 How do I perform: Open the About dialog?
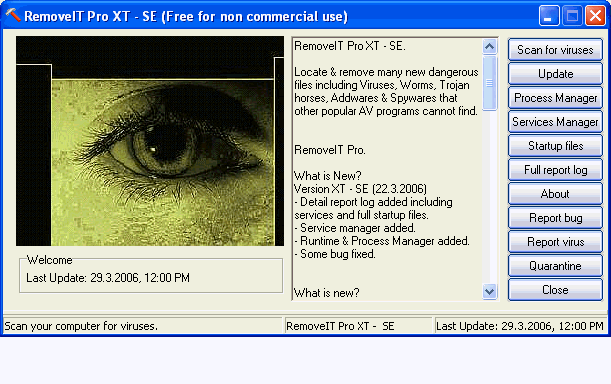click(x=555, y=194)
